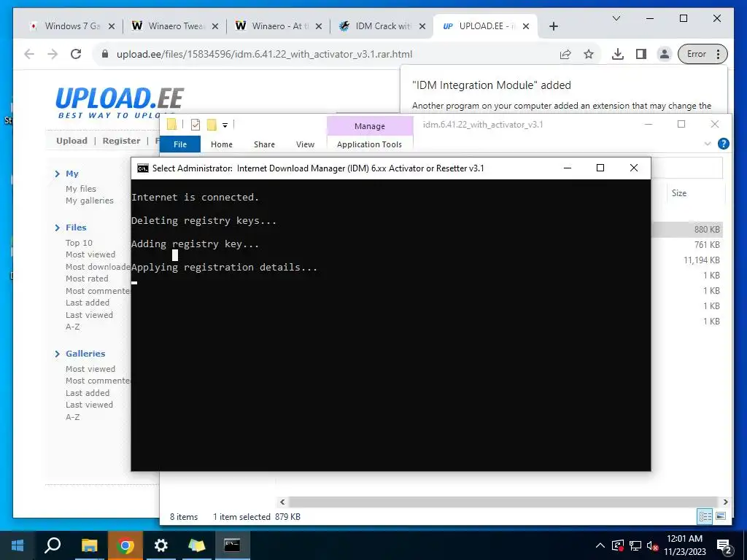Expand the Explorer ribbon chevron
The height and width of the screenshot is (560, 747).
[x=708, y=144]
